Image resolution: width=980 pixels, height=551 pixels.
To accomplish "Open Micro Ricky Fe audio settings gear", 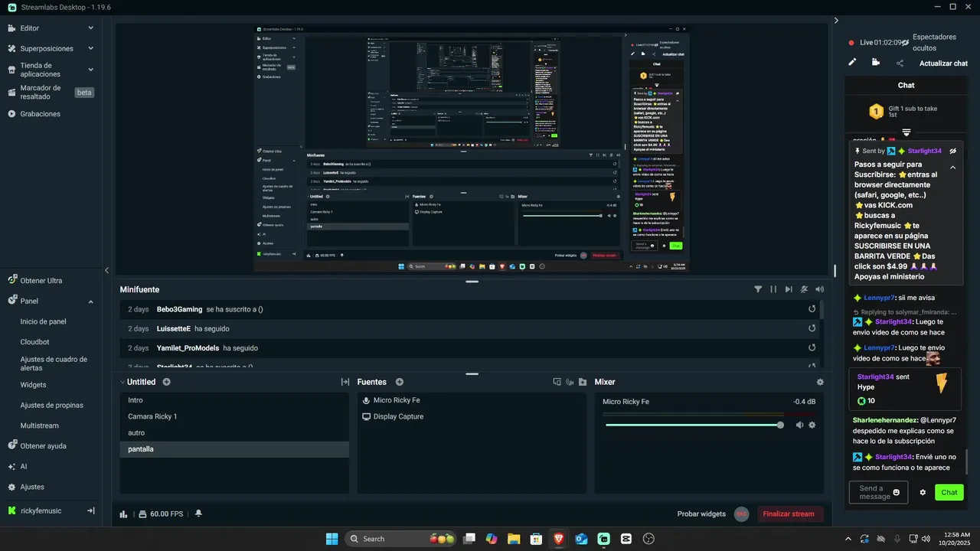I will pos(812,425).
